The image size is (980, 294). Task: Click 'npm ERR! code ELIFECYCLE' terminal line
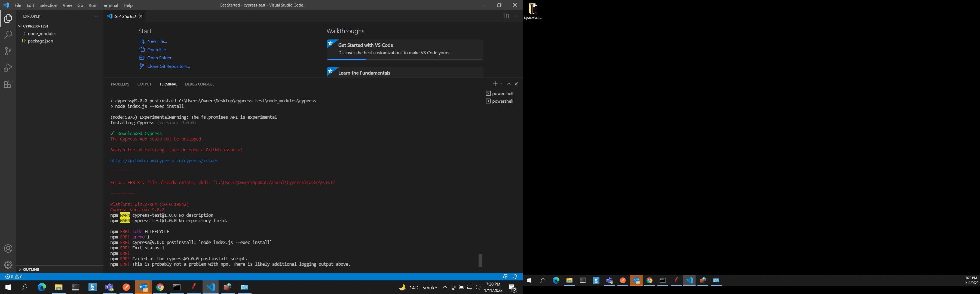tap(140, 232)
